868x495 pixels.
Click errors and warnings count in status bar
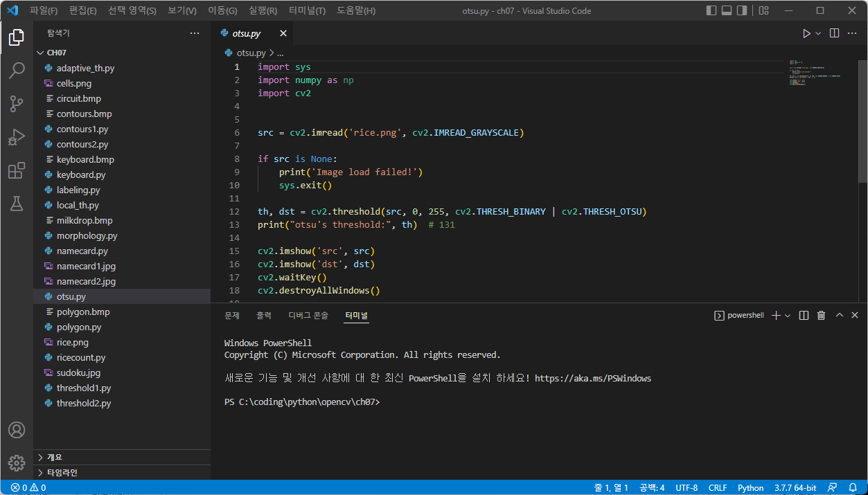tap(28, 487)
